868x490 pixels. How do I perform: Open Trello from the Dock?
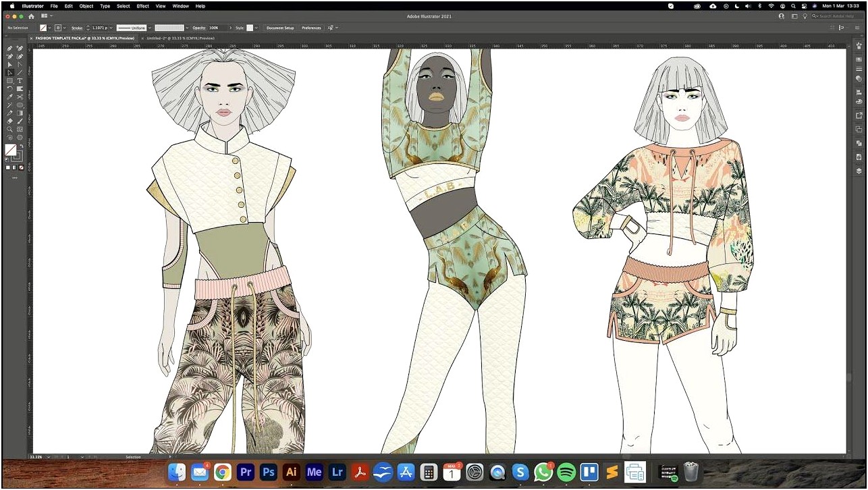coord(589,472)
